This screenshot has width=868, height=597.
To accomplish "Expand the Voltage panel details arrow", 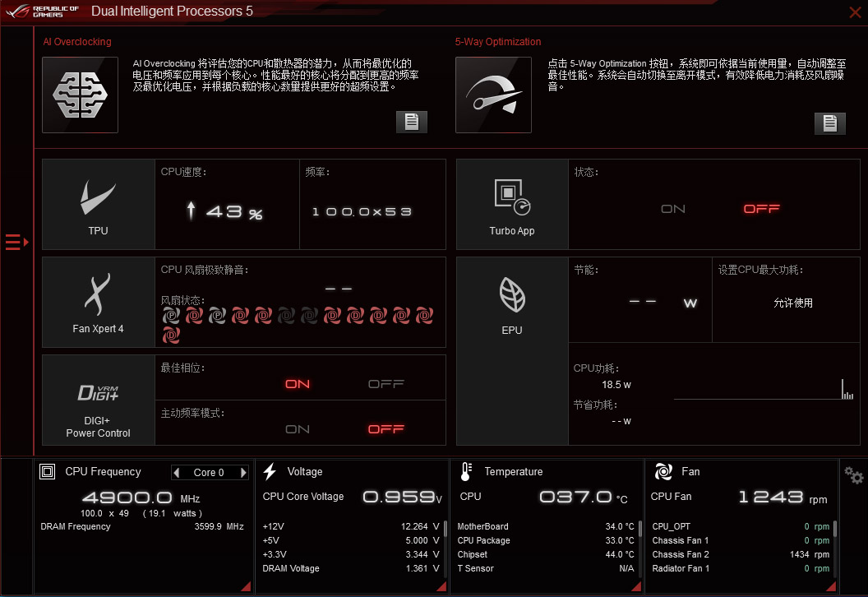I will [441, 585].
